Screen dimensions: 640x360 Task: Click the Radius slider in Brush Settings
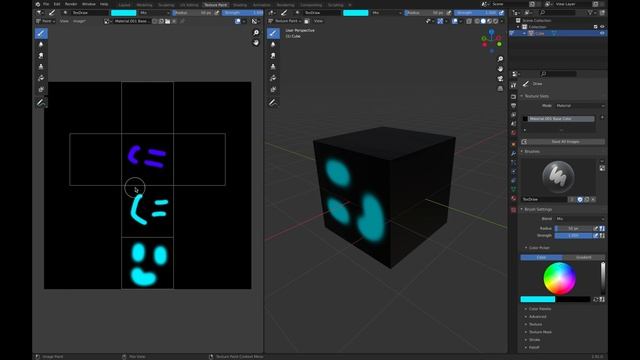point(573,229)
